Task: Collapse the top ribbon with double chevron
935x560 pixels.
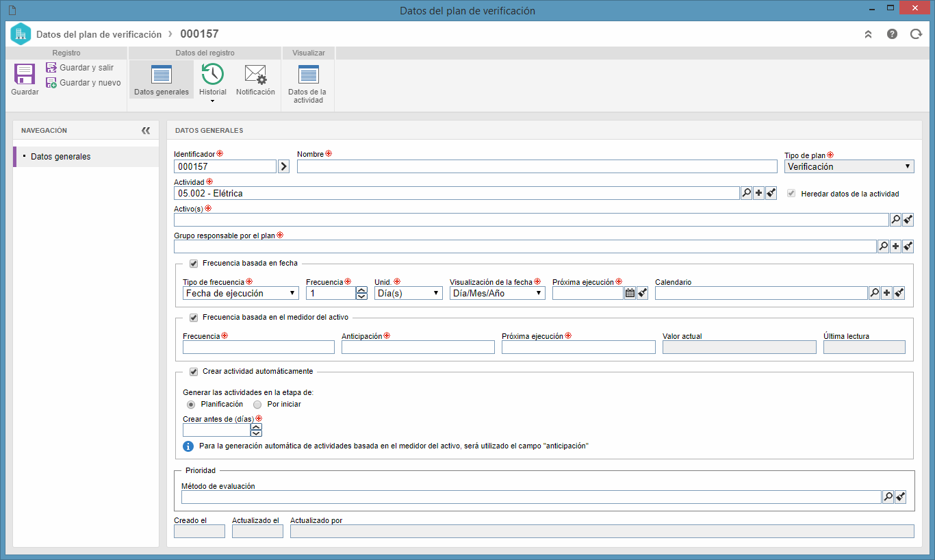Action: (868, 34)
